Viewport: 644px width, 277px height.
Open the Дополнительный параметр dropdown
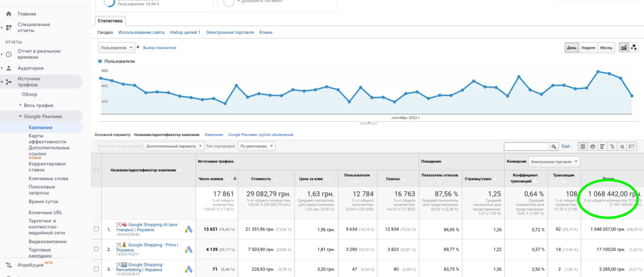174,146
